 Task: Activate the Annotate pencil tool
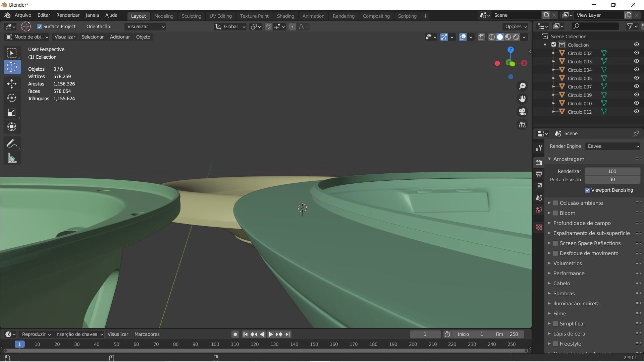pos(12,144)
